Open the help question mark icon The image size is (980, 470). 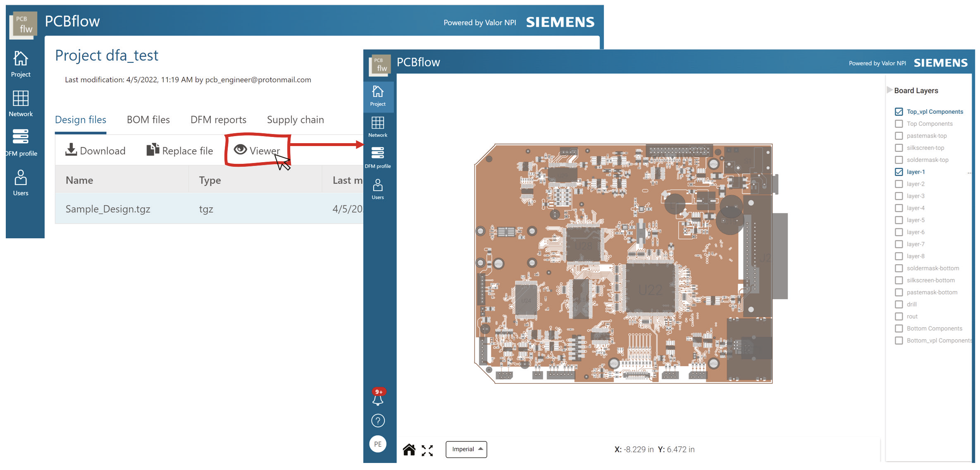point(378,421)
